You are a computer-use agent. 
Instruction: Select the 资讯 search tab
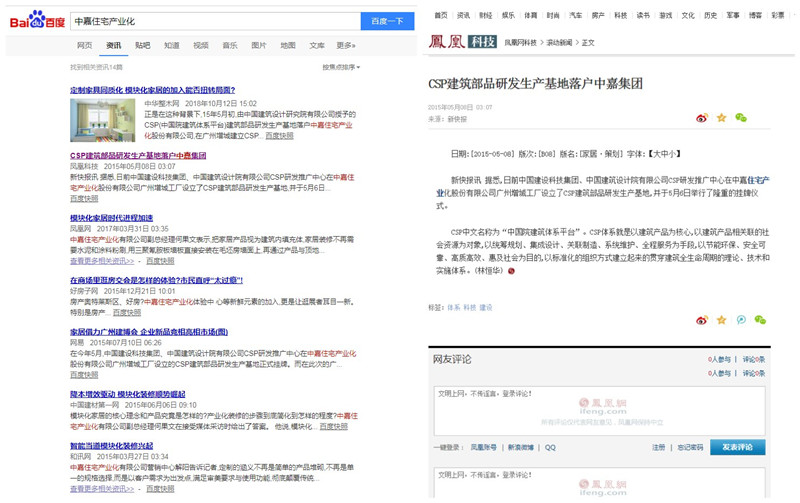tap(114, 45)
